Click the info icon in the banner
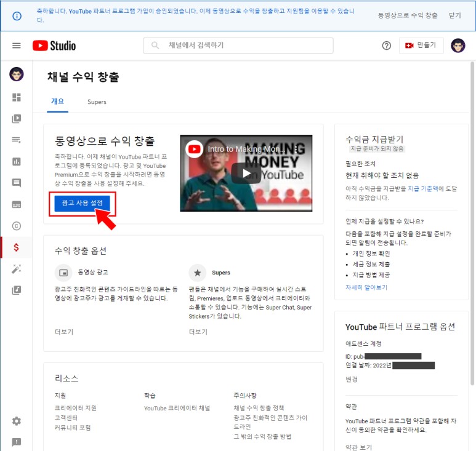Image resolution: width=476 pixels, height=451 pixels. pyautogui.click(x=17, y=16)
